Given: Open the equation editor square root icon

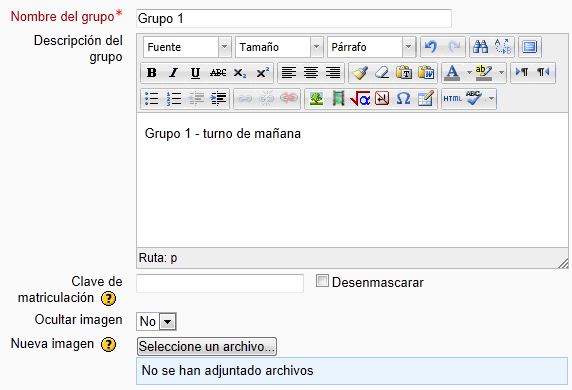Looking at the screenshot, I should pos(360,99).
